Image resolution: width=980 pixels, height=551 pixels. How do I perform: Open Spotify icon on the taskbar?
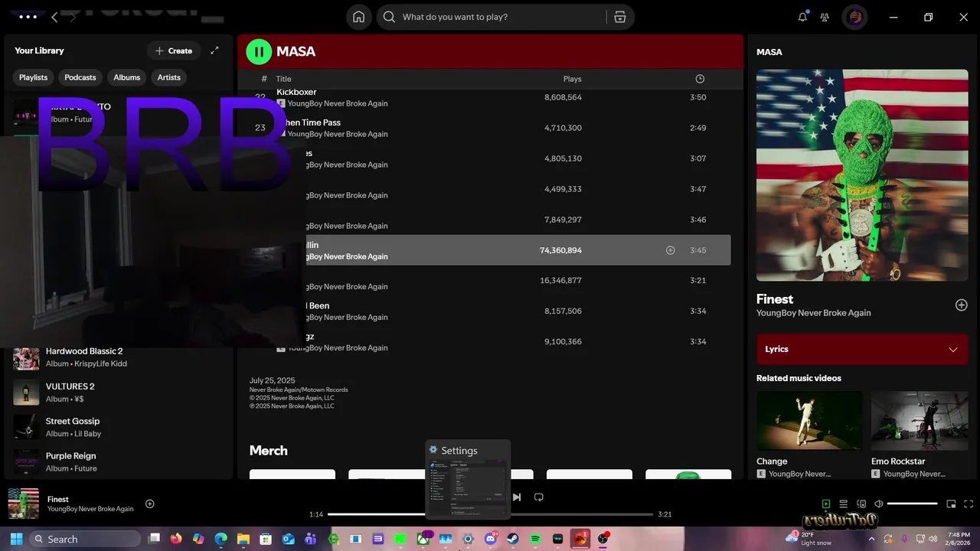[x=535, y=539]
